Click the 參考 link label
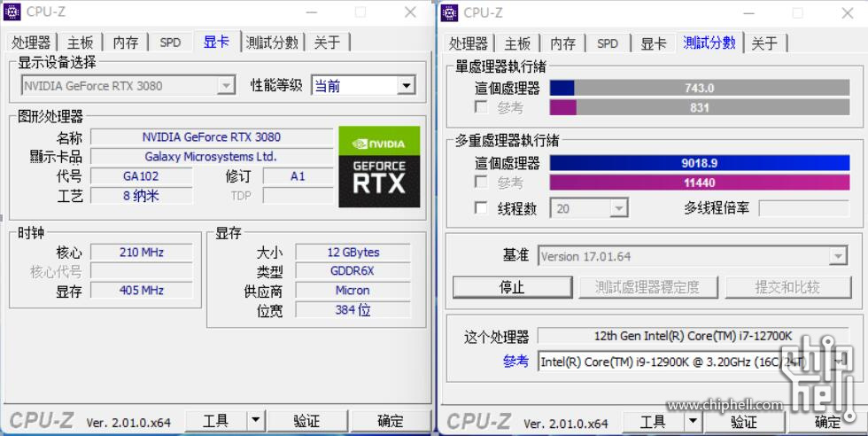 click(515, 362)
